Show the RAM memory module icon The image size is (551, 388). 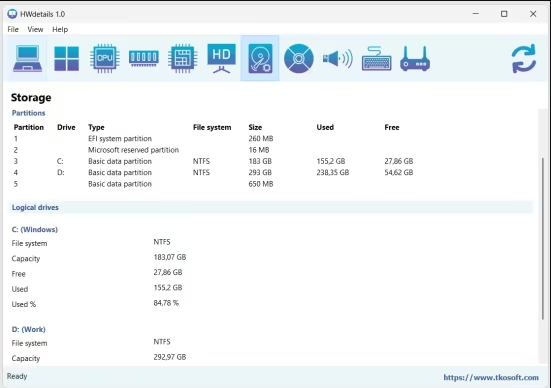(x=144, y=58)
